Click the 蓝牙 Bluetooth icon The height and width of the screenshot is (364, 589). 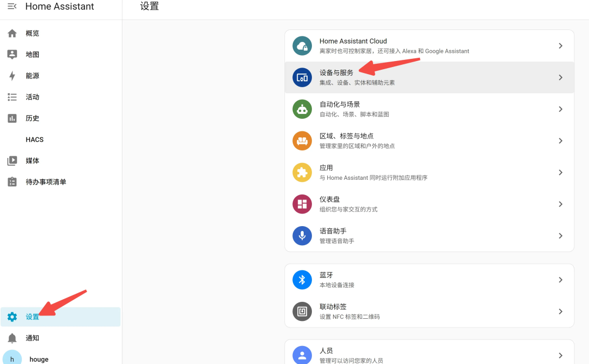tap(302, 280)
